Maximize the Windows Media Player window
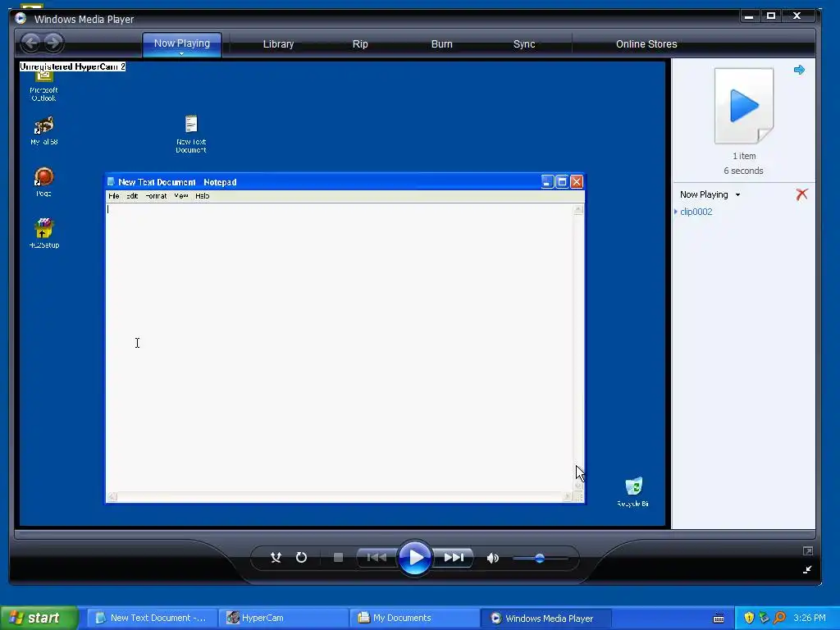Screen dimensions: 840x630 [771, 16]
